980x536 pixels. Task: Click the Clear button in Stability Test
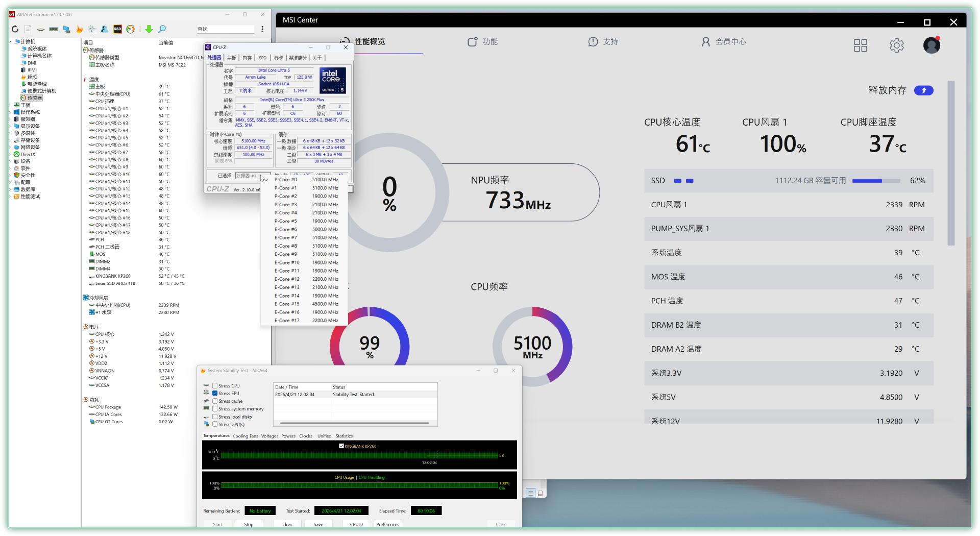287,524
